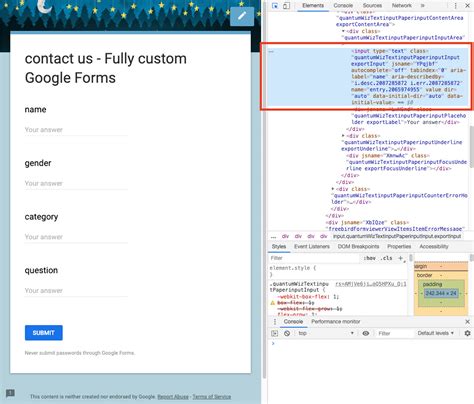This screenshot has height=404, width=474.
Task: Open the stylesheet source link
Action: point(371,284)
